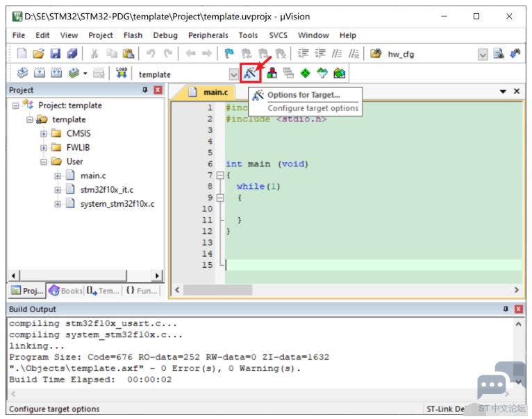This screenshot has height=419, width=532.
Task: Comment the selection with the // icon
Action: pos(337,53)
